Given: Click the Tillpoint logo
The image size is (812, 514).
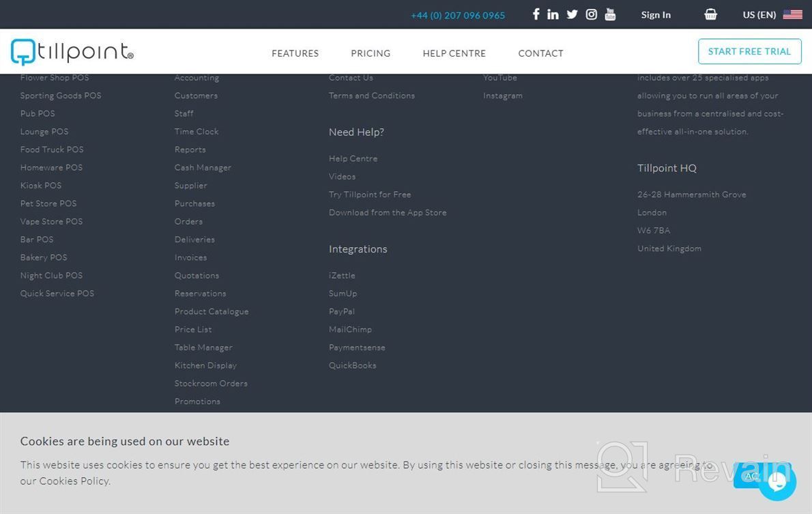Looking at the screenshot, I should pos(72,52).
